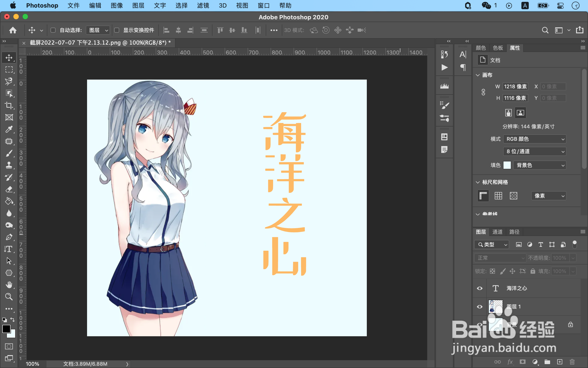The height and width of the screenshot is (368, 588).
Task: Click the Home icon in options bar
Action: coord(13,30)
